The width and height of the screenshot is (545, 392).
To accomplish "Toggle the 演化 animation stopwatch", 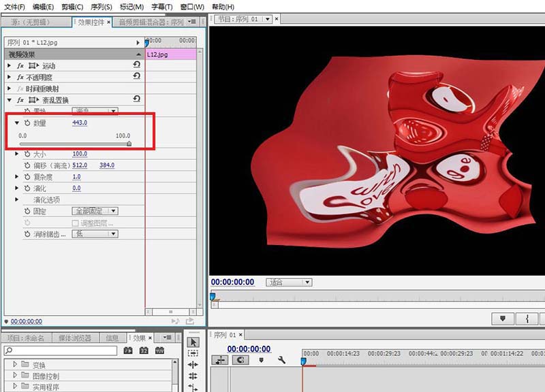I will [27, 189].
